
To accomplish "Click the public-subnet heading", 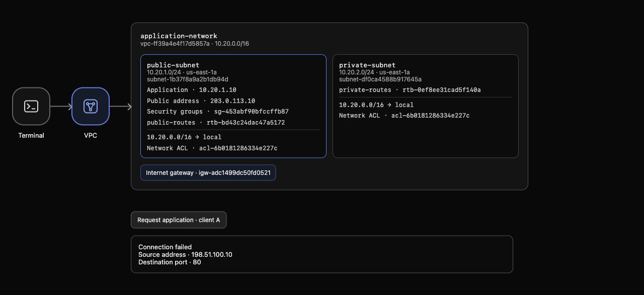I will [x=173, y=65].
